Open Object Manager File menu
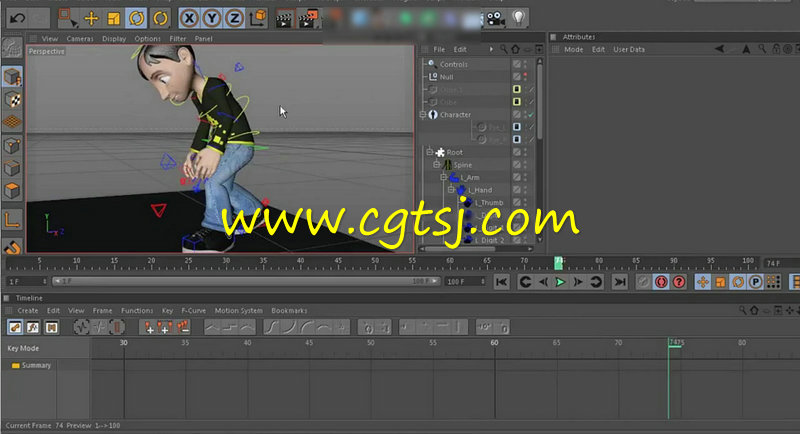This screenshot has height=434, width=800. pos(439,49)
